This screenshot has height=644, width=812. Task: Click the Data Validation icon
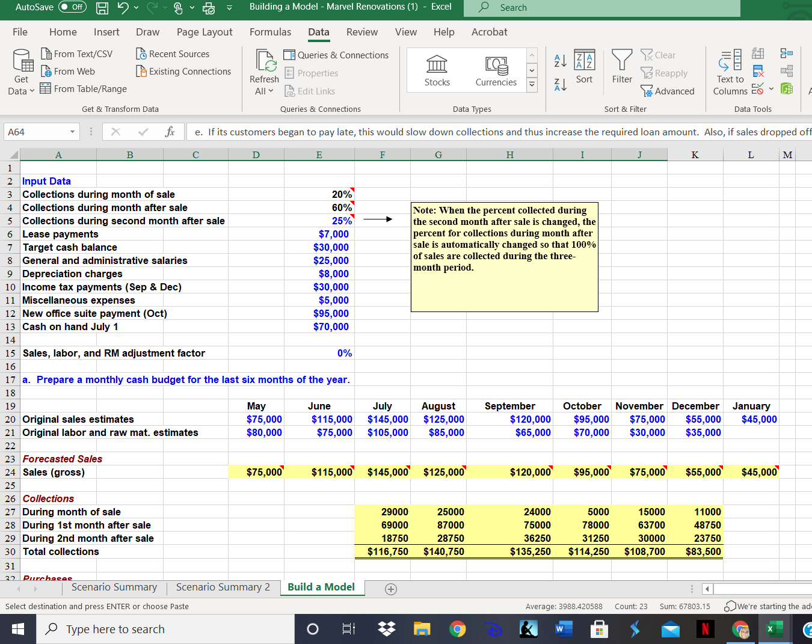tap(757, 90)
